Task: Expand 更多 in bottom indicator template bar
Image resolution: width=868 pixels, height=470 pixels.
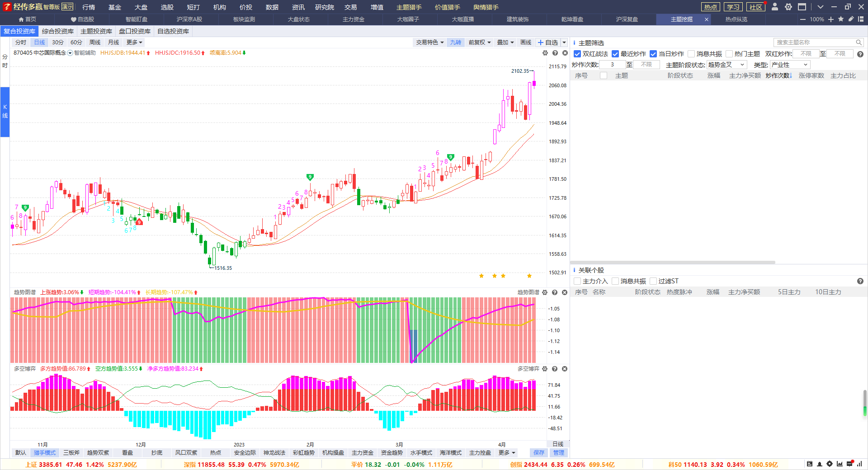Action: click(507, 453)
